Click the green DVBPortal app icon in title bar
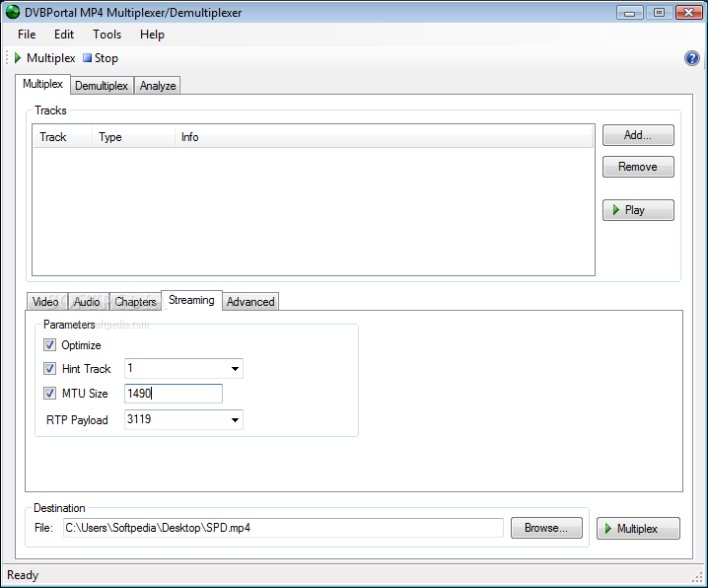 [x=13, y=12]
